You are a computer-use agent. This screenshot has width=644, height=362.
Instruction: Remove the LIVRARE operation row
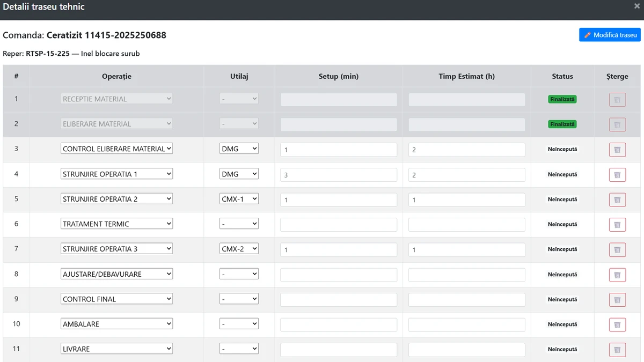(617, 349)
